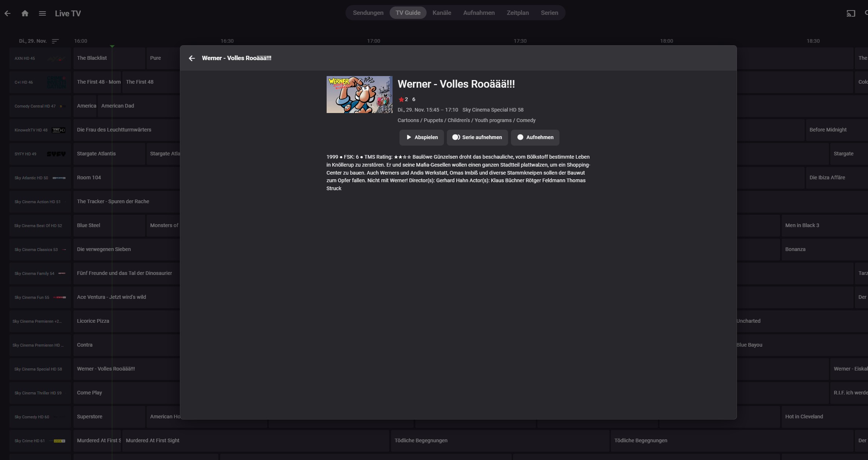The width and height of the screenshot is (868, 460).
Task: Go to the home screen icon
Action: tap(25, 13)
